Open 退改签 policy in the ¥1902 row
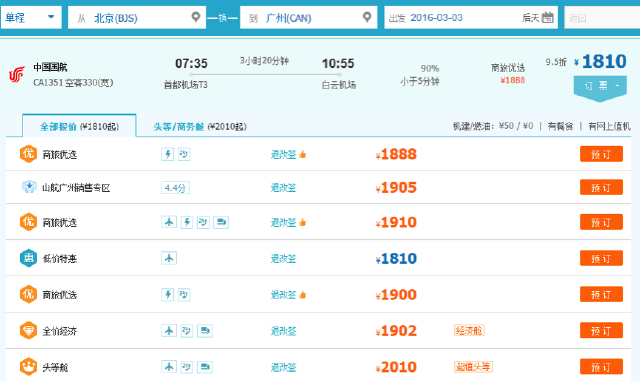Image resolution: width=640 pixels, height=381 pixels. (283, 331)
